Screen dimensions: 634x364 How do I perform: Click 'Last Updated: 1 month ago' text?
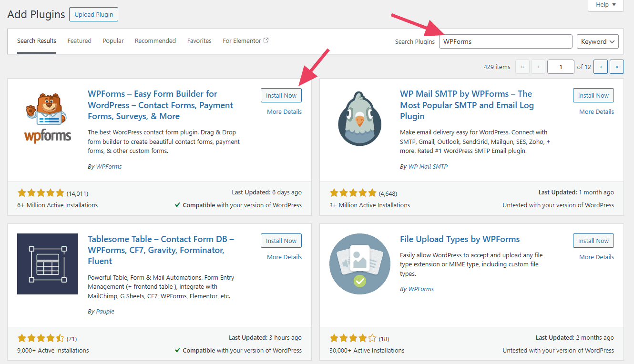(576, 192)
